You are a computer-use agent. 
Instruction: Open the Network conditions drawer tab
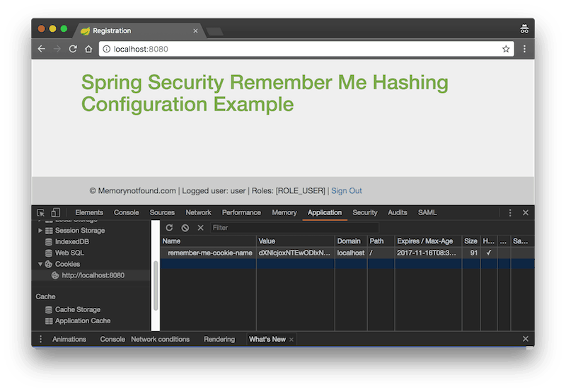[x=161, y=340]
